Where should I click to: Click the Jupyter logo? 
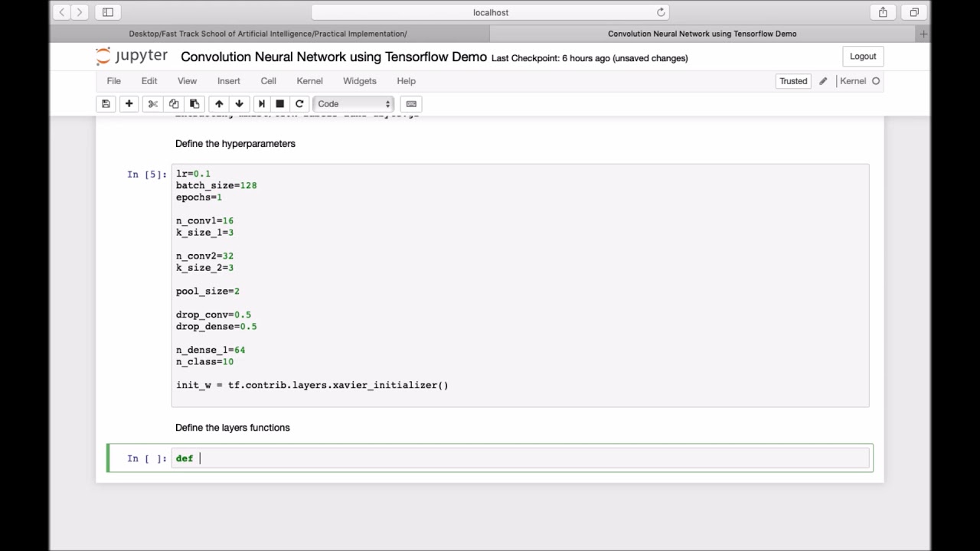[132, 57]
